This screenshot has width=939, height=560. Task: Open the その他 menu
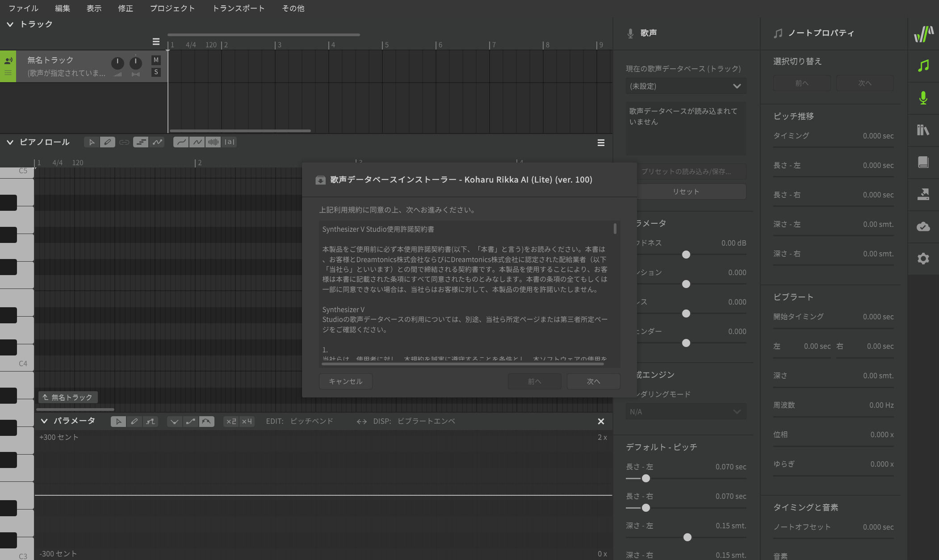tap(293, 8)
